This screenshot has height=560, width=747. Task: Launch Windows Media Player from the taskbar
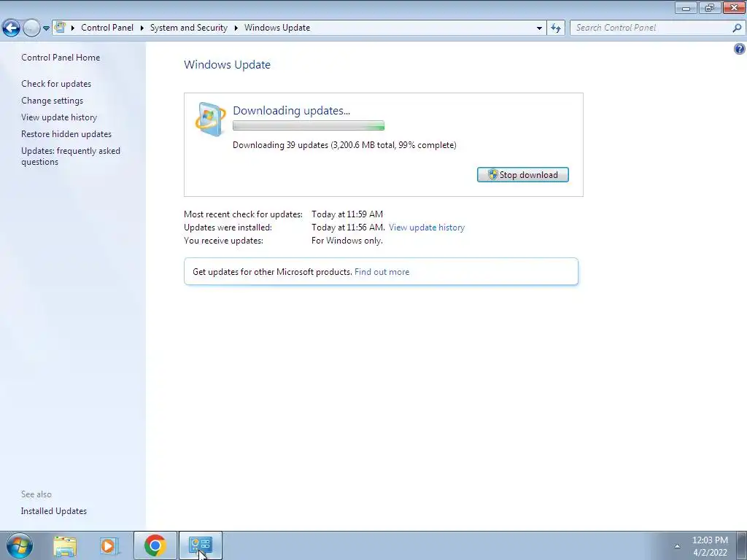pyautogui.click(x=109, y=545)
